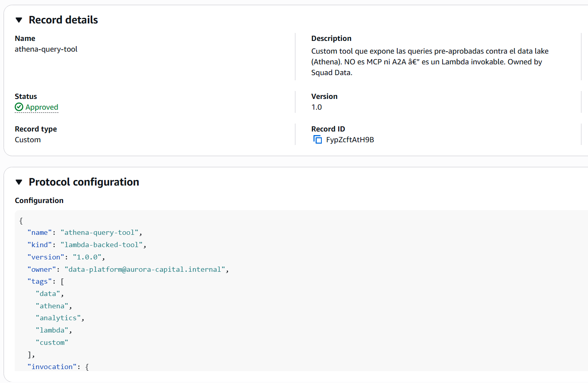Click the Protocol configuration section header
Screen dimensions: 588x383
click(83, 182)
